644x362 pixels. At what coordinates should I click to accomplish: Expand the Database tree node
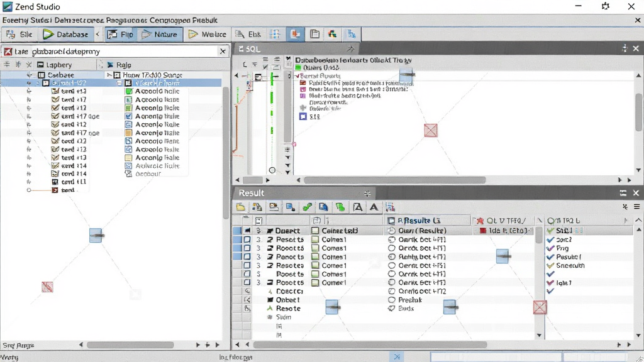(29, 75)
